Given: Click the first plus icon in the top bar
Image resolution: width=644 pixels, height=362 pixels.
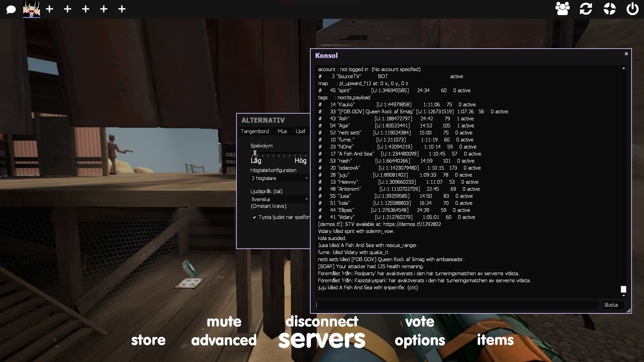Looking at the screenshot, I should [x=50, y=9].
